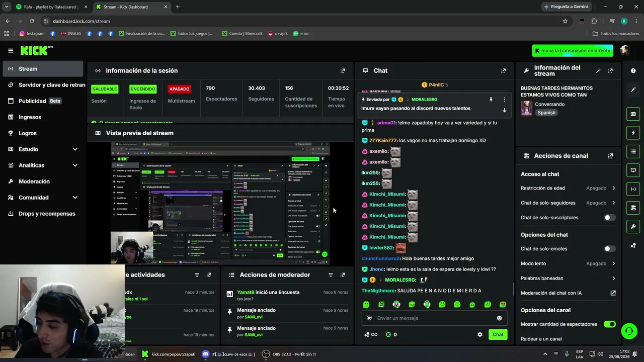Unpin the pinned chat message
This screenshot has width=644, height=362.
(491, 100)
